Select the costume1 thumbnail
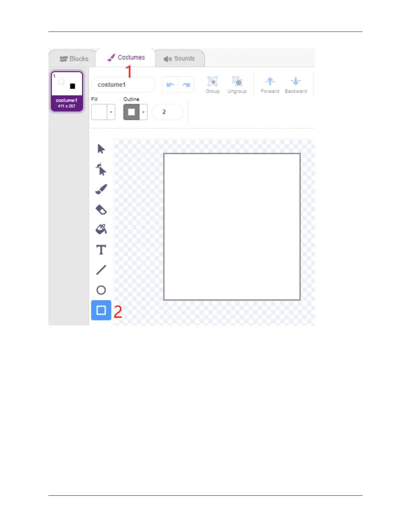The image size is (411, 532). tap(67, 91)
